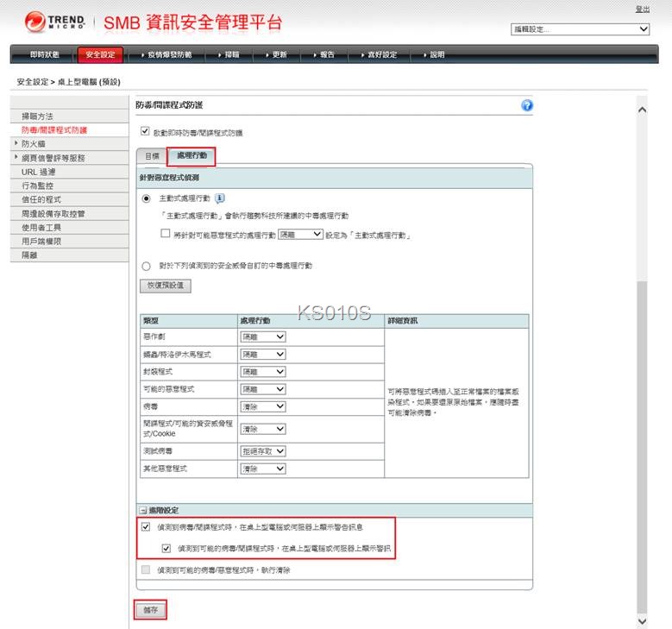This screenshot has height=629, width=672.
Task: Check the 將針對可能惡意程式的處理行動 checkbox
Action: click(x=165, y=233)
